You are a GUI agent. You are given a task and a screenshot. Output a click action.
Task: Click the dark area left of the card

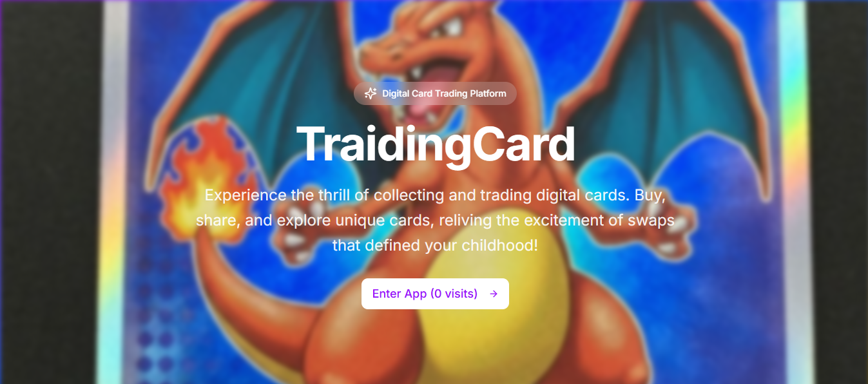coord(48,193)
